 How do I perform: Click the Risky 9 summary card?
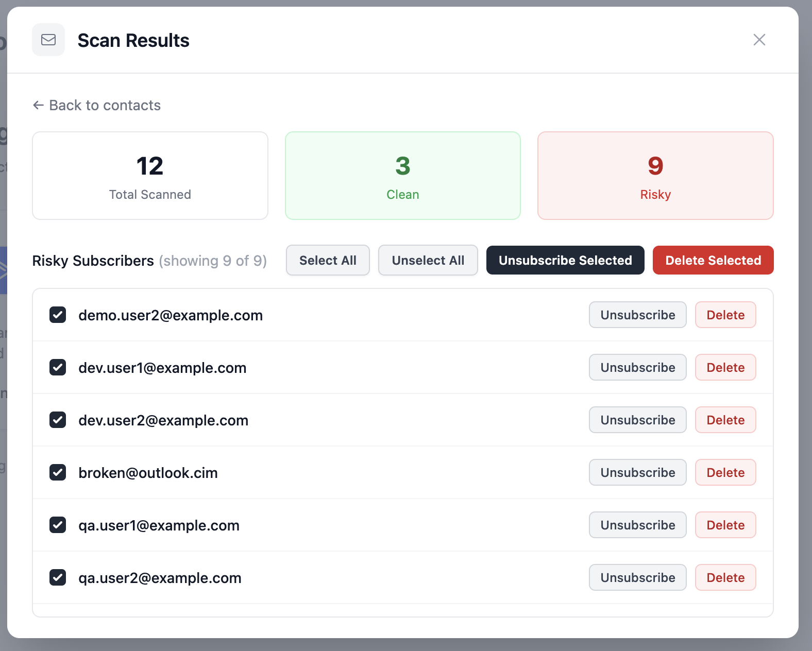click(655, 176)
